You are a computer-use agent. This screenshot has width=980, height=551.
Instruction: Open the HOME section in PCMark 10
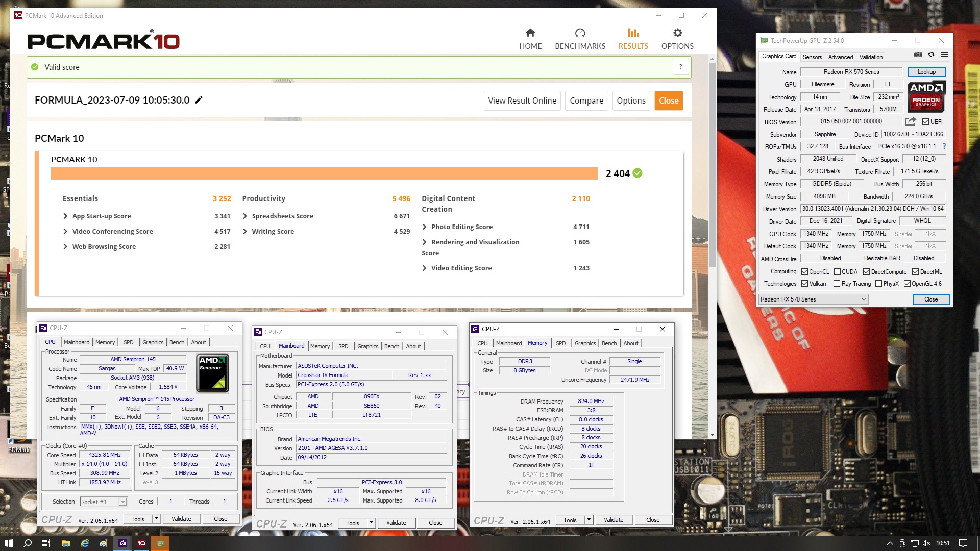coord(530,39)
